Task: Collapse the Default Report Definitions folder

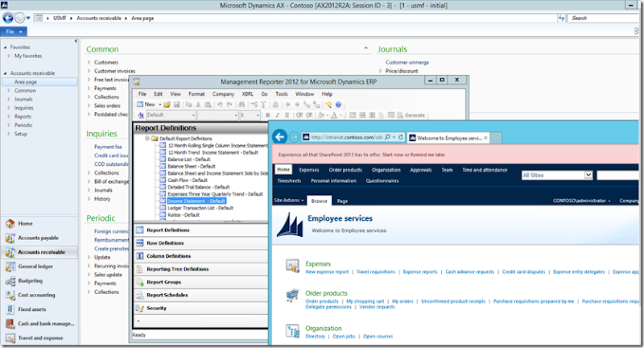Action: tap(146, 139)
